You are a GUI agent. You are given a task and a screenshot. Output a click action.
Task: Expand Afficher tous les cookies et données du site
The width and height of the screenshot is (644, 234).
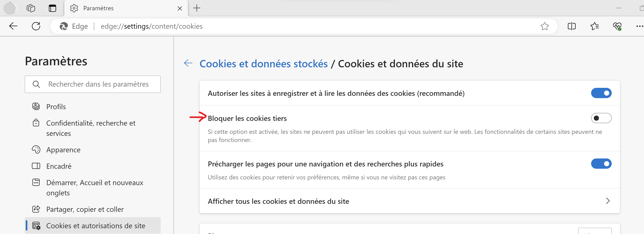[x=608, y=201]
